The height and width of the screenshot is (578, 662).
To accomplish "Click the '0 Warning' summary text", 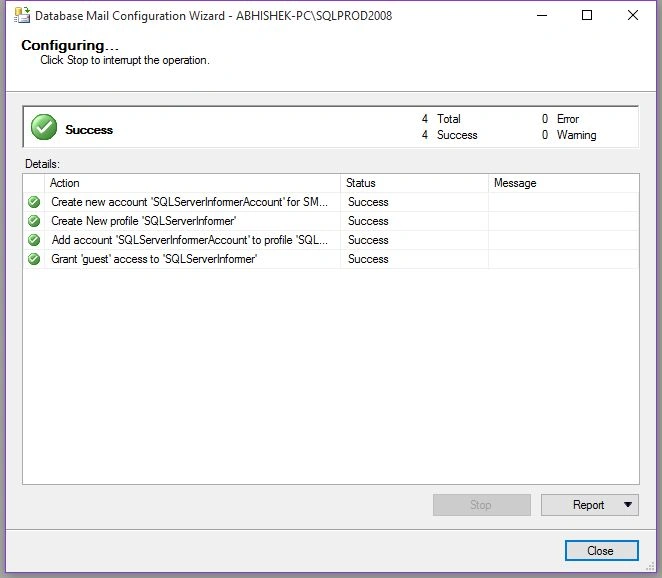I will coord(570,135).
